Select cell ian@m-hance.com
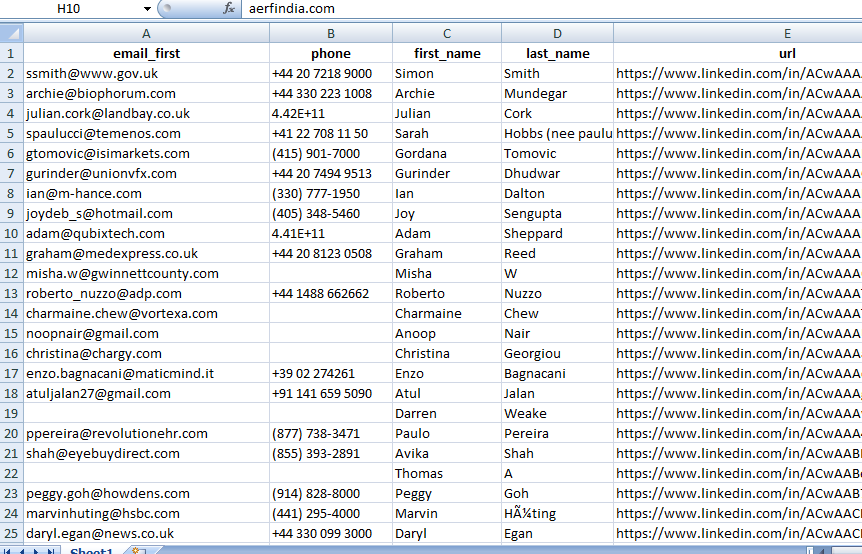This screenshot has width=862, height=554. tap(146, 193)
